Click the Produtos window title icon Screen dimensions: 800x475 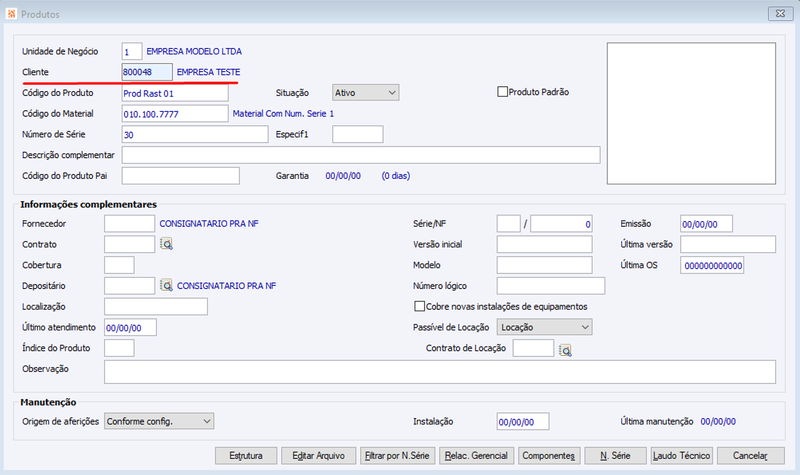pos(11,14)
